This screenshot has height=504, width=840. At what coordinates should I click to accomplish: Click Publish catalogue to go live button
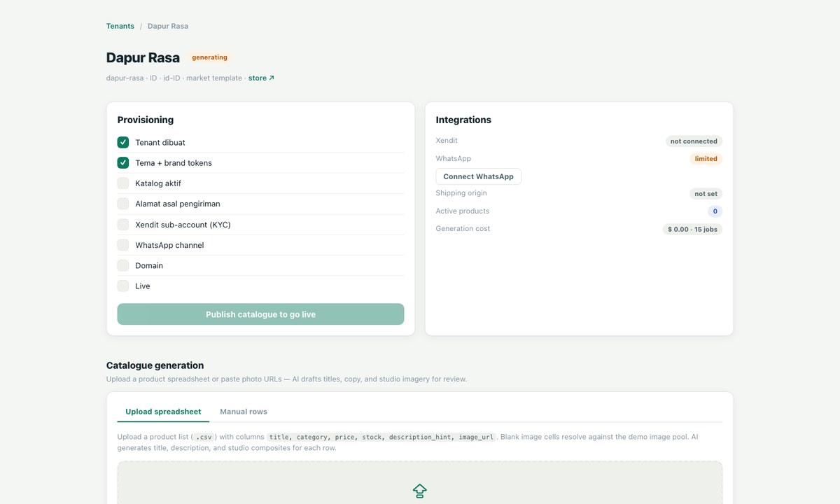[x=260, y=314]
